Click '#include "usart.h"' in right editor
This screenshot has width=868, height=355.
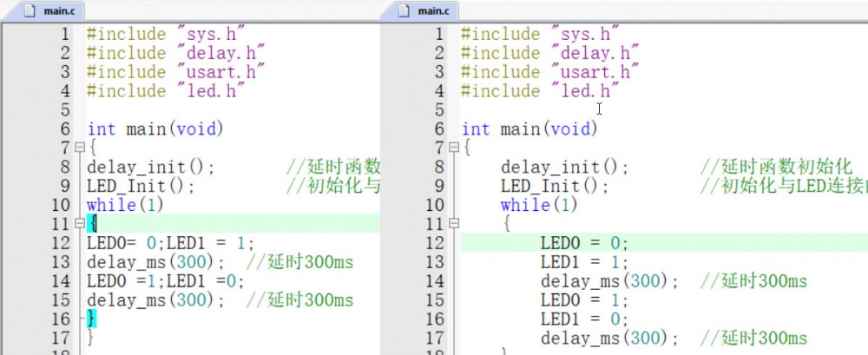(549, 72)
